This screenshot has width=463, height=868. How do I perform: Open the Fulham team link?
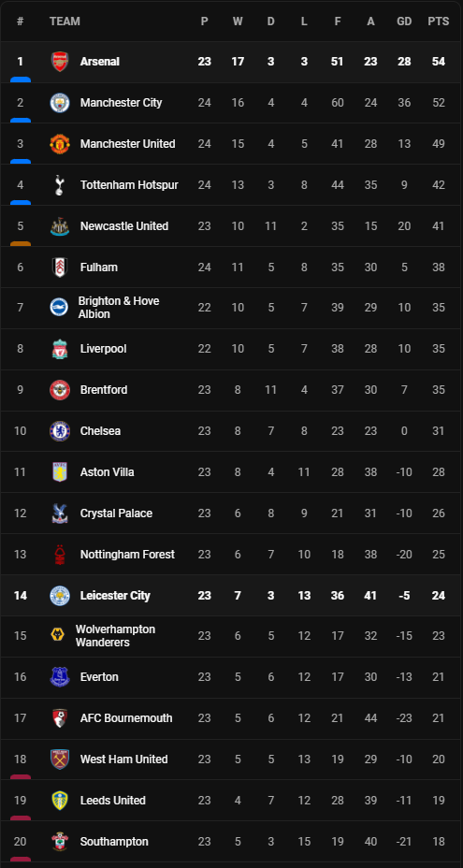pyautogui.click(x=98, y=267)
